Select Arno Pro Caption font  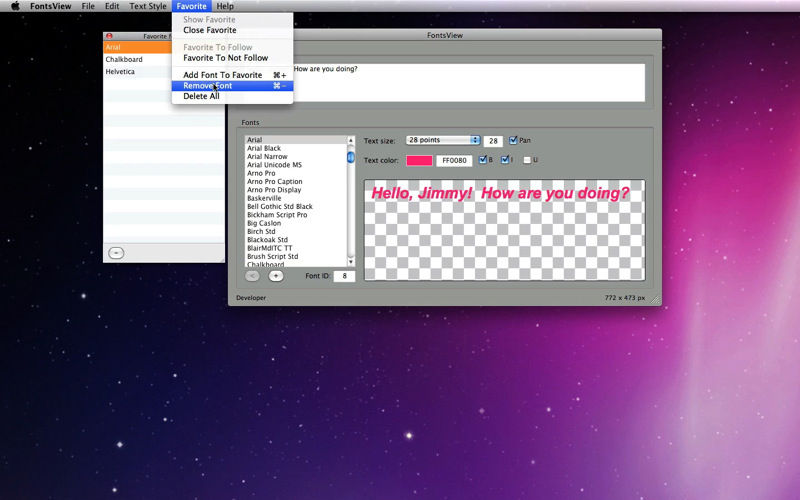click(x=296, y=182)
